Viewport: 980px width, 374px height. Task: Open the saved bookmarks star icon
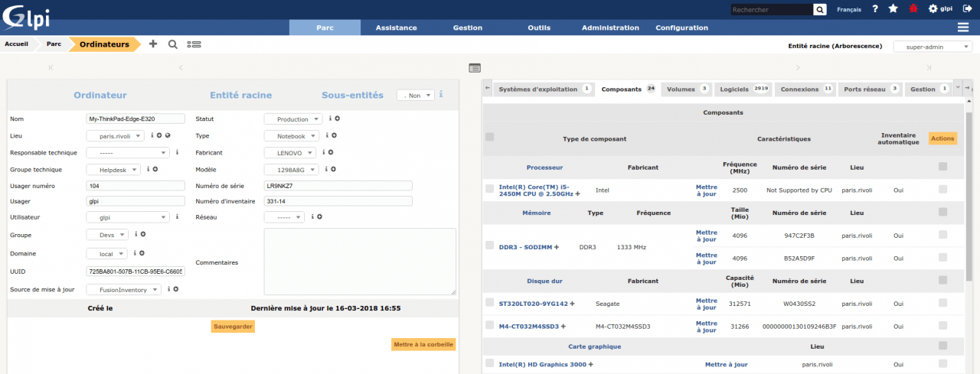[x=893, y=9]
